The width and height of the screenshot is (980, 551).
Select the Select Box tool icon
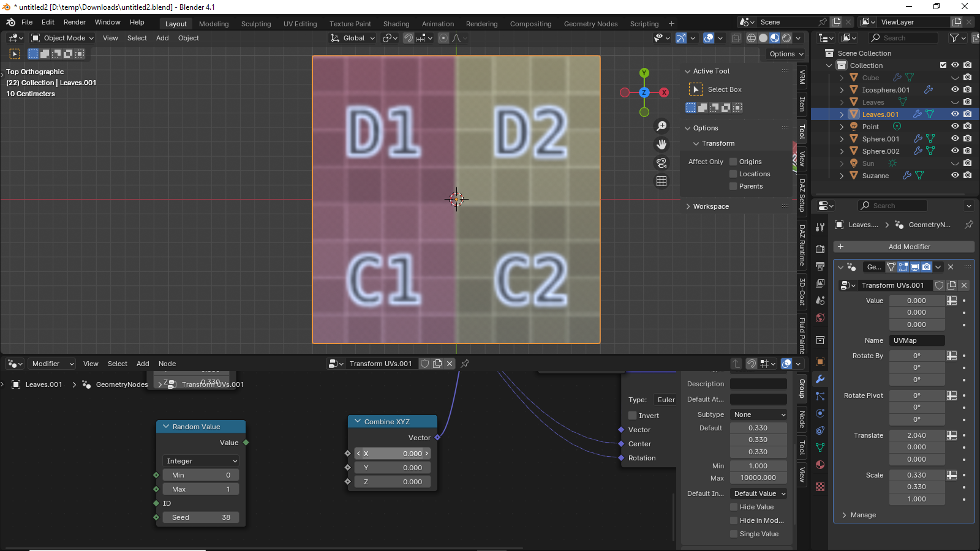coord(696,89)
